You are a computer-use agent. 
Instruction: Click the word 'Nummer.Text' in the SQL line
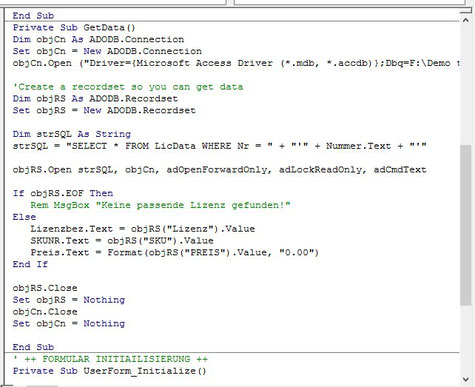358,146
